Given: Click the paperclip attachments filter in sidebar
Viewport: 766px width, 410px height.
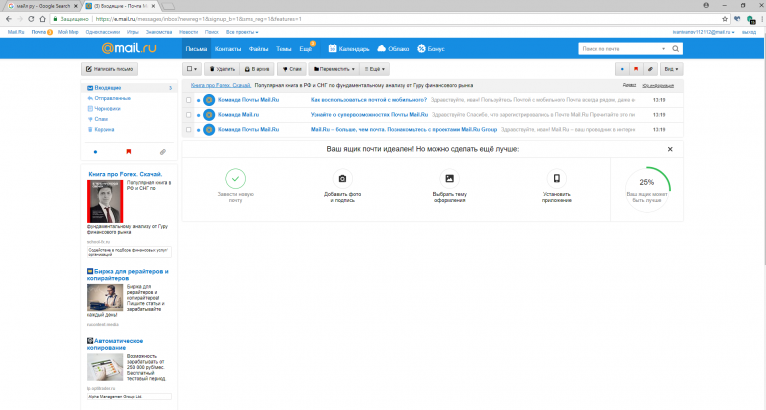Looking at the screenshot, I should coord(162,151).
